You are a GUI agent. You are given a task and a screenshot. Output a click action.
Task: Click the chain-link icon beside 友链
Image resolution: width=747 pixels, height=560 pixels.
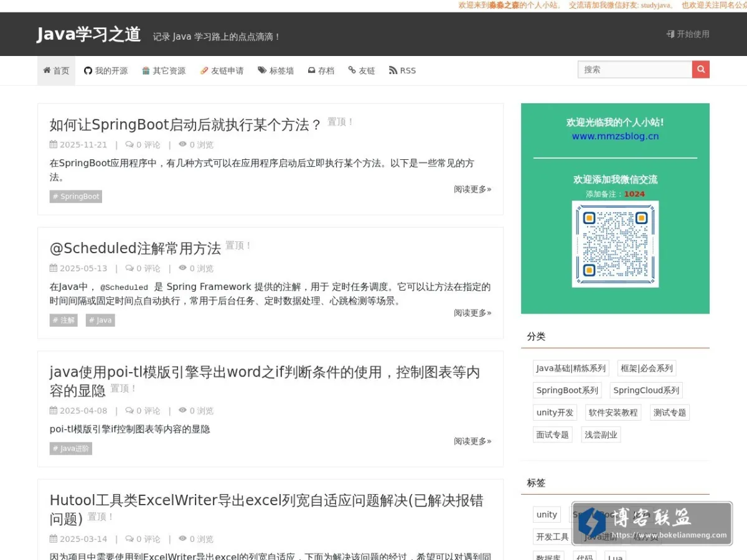pyautogui.click(x=352, y=70)
